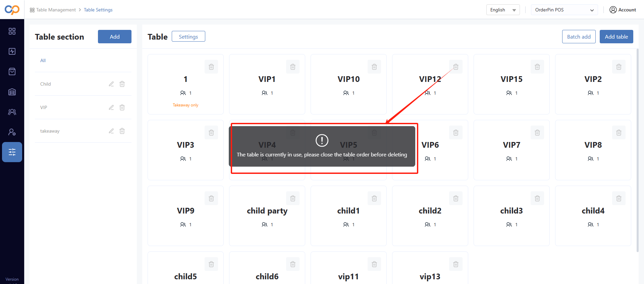Open the shopping bag orders sidebar icon
The height and width of the screenshot is (284, 644).
coord(12,72)
